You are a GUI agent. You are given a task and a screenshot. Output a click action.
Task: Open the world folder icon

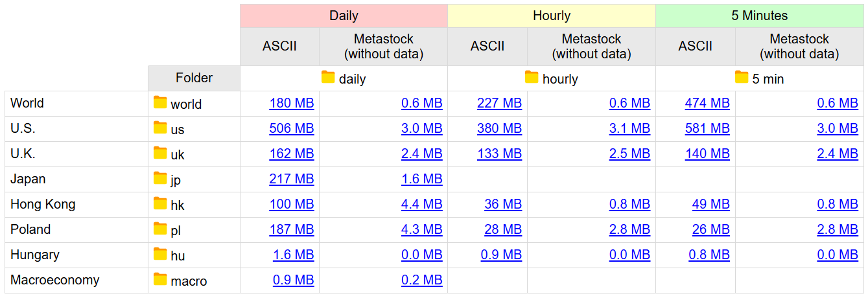coord(160,102)
